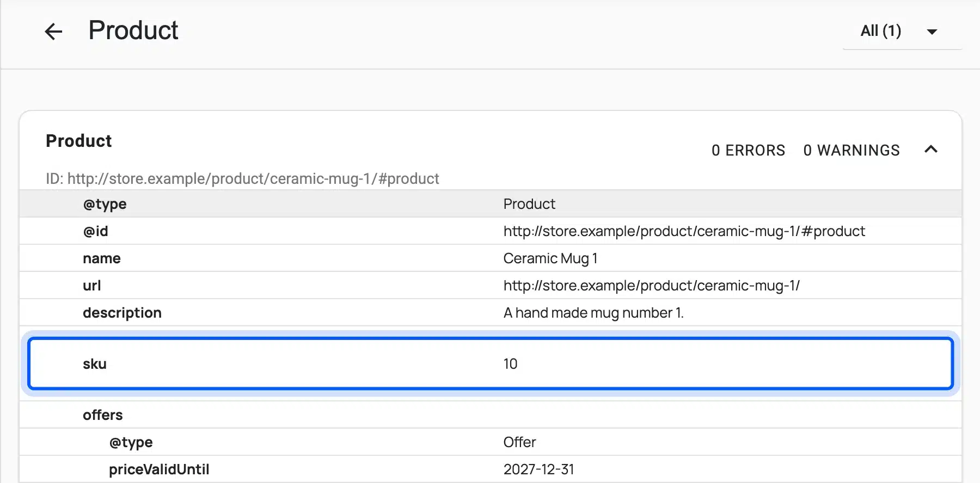
Task: Click the nested @type label under offers
Action: coord(131,442)
